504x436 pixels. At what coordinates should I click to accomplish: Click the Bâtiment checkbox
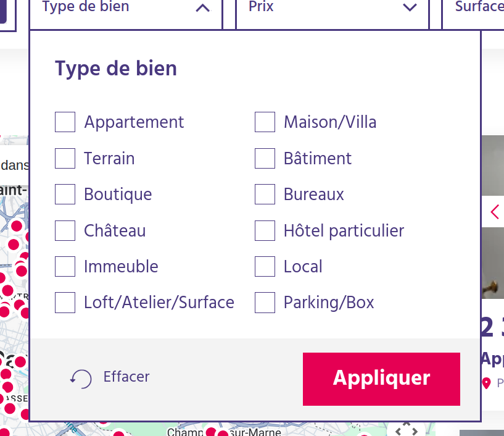[265, 159]
